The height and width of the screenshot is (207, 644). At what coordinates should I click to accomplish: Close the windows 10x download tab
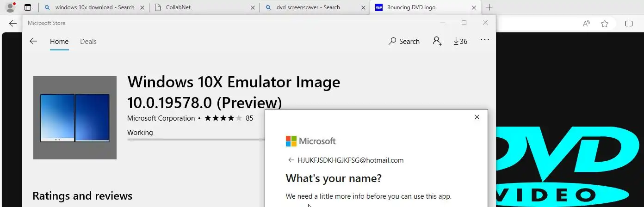click(142, 7)
